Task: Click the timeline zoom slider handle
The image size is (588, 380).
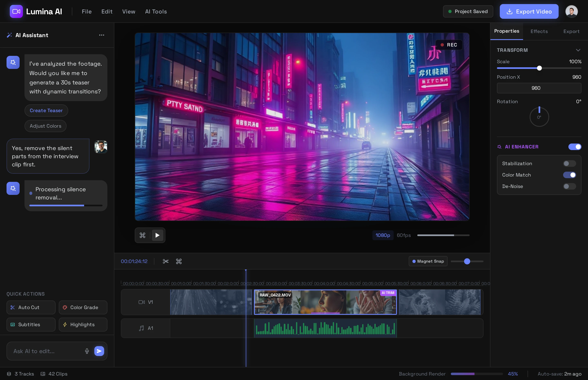Action: tap(467, 261)
